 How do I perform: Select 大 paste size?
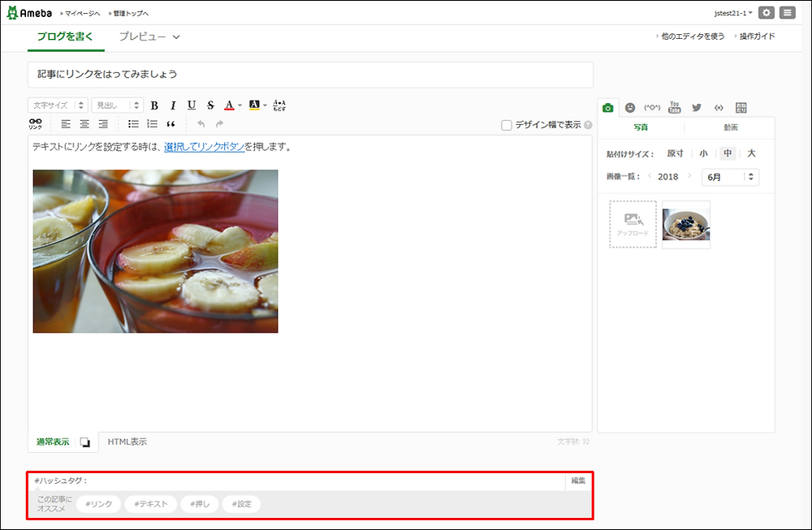point(751,153)
